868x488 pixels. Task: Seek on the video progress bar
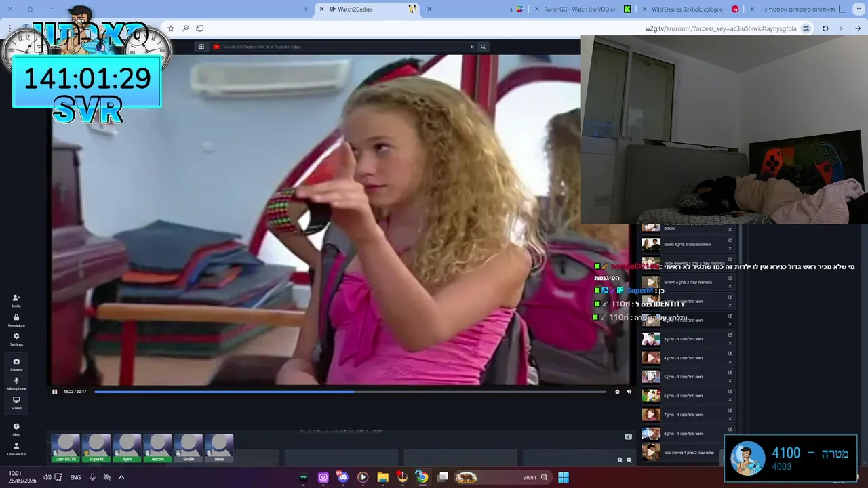[350, 391]
